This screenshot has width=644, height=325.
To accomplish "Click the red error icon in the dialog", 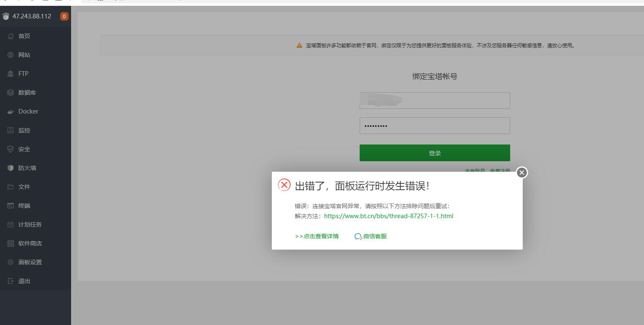I will (x=284, y=185).
